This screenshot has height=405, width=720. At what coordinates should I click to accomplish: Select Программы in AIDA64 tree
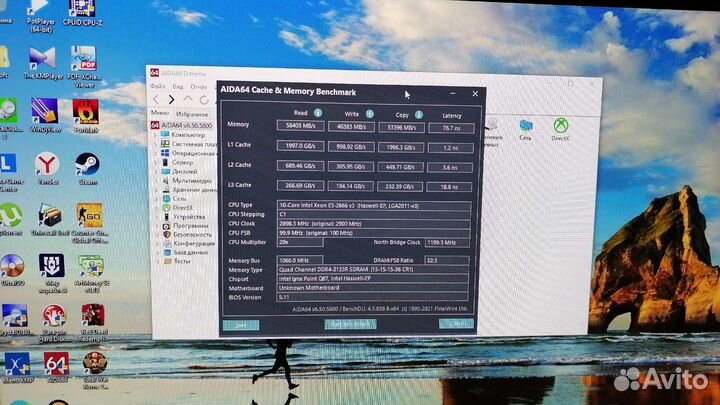point(186,225)
